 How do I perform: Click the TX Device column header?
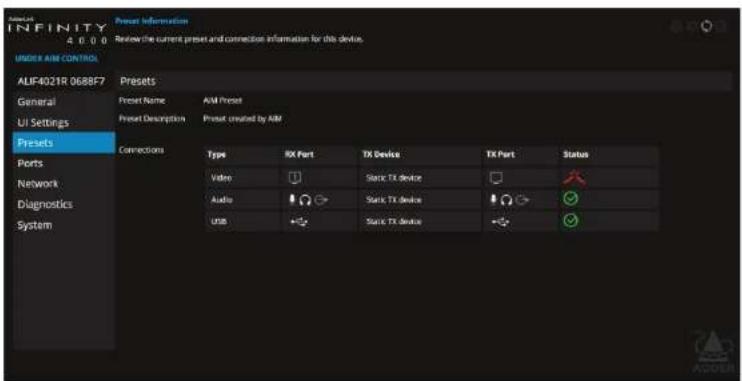coord(381,155)
